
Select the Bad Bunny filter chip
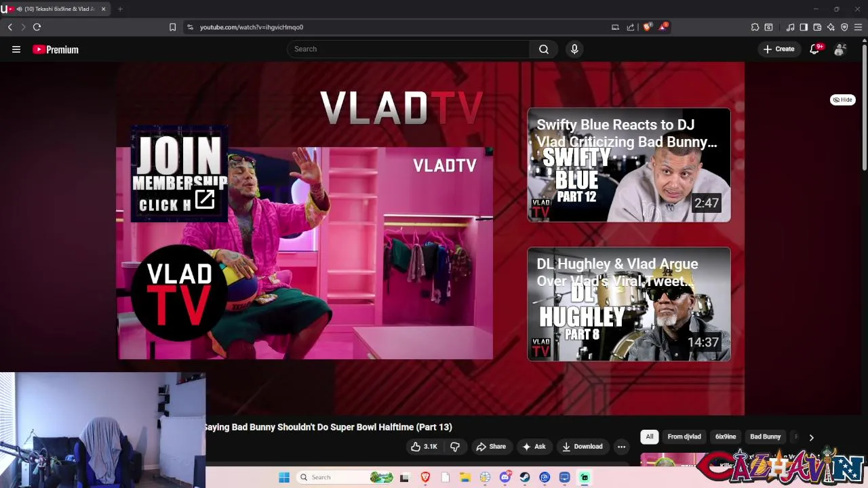click(765, 436)
